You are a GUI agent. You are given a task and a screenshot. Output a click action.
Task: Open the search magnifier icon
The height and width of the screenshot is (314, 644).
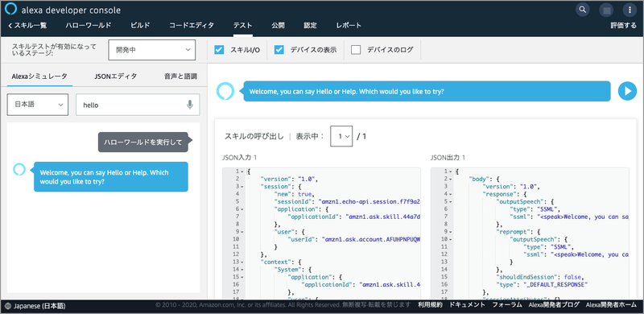(582, 10)
